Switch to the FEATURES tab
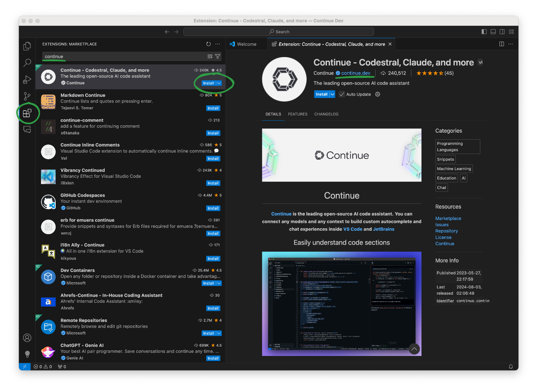 [298, 114]
